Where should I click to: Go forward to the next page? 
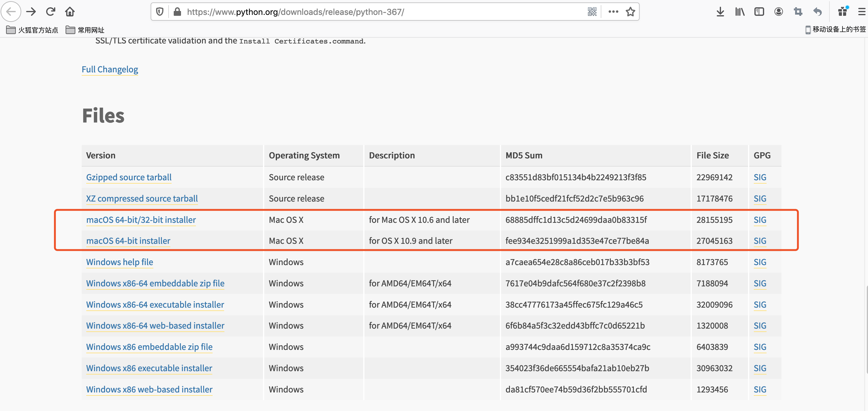pyautogui.click(x=31, y=12)
